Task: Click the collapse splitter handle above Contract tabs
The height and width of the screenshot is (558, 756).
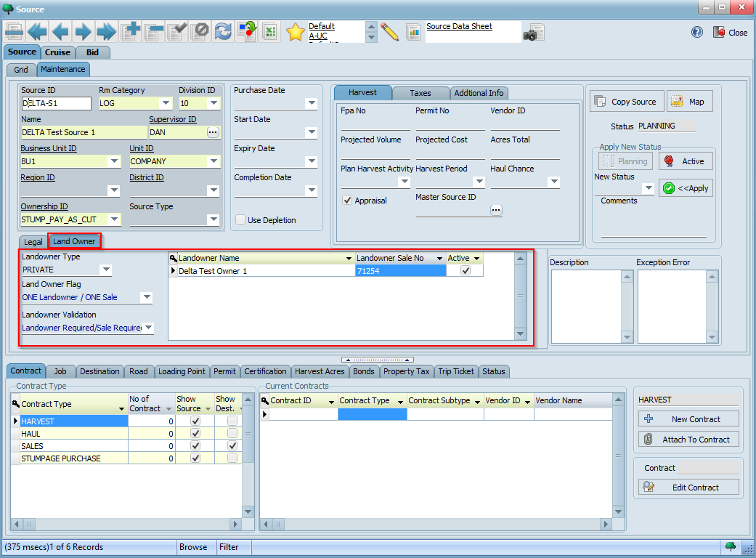Action: point(378,360)
